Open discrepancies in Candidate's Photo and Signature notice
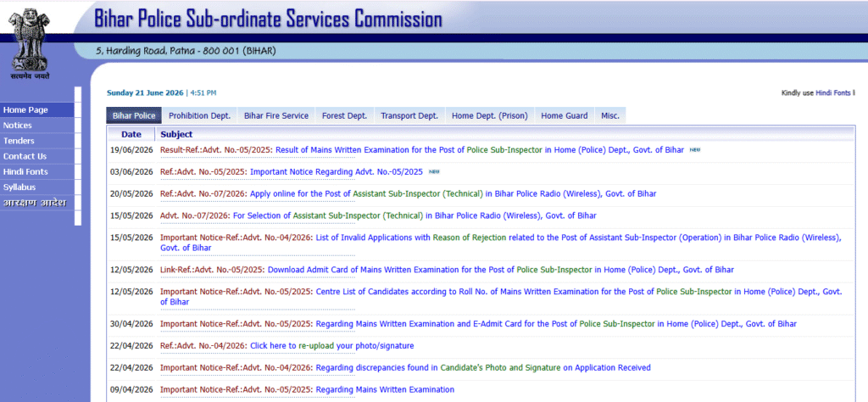 (x=482, y=368)
